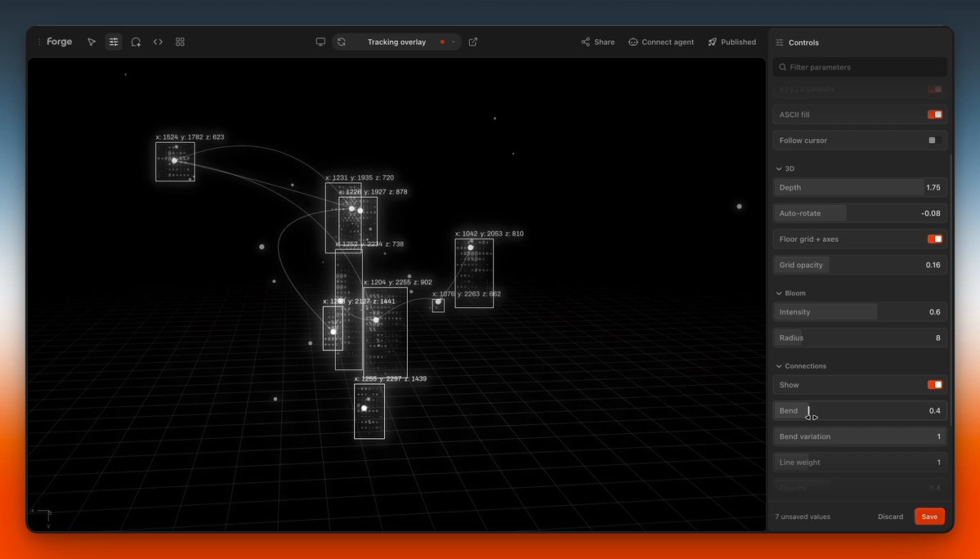Turn off the ASCII fill toggle
980x559 pixels.
point(935,114)
